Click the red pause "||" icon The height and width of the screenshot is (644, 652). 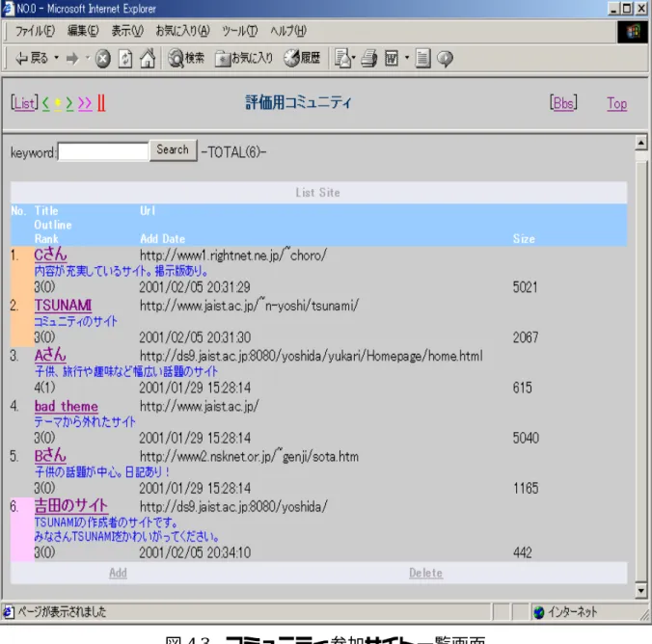click(101, 103)
